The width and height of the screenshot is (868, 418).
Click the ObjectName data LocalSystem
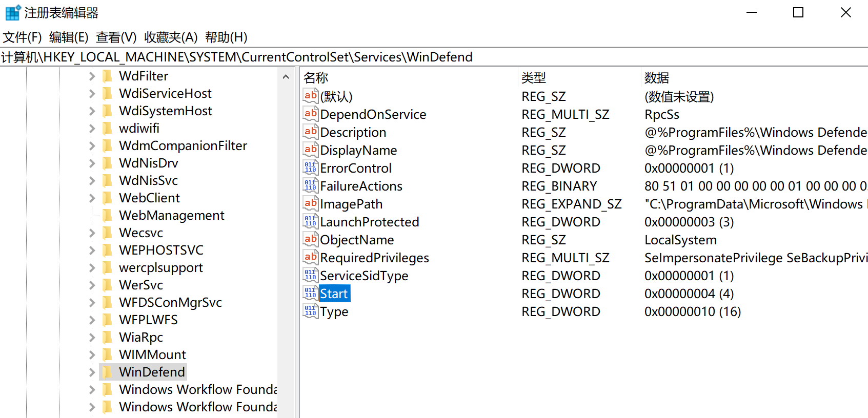(x=680, y=240)
